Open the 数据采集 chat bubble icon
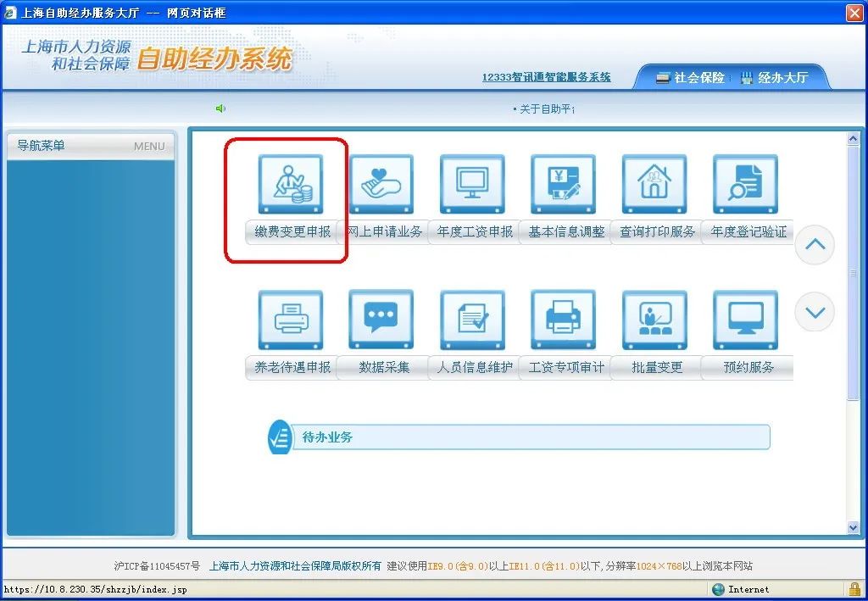 point(381,320)
